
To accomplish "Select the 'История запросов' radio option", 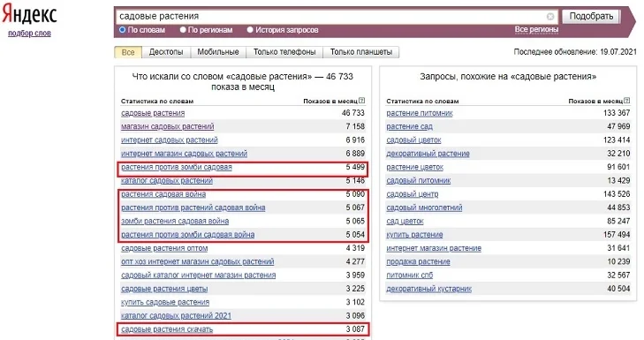I will pyautogui.click(x=250, y=29).
